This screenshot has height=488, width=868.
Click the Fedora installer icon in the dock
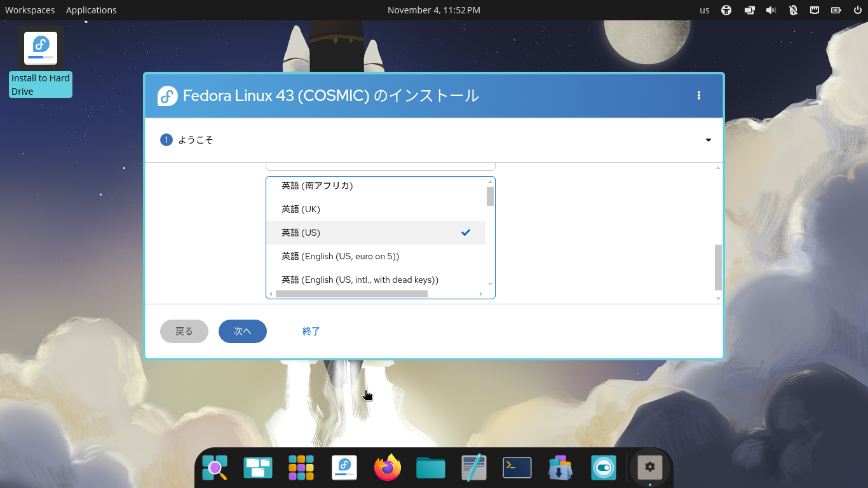344,468
